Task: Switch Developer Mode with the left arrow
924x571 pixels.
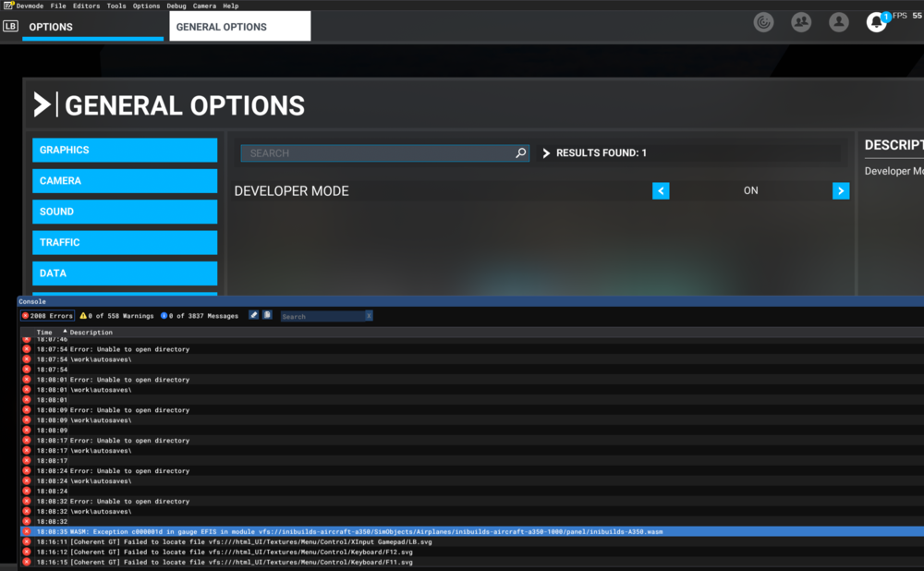Action: pos(661,190)
